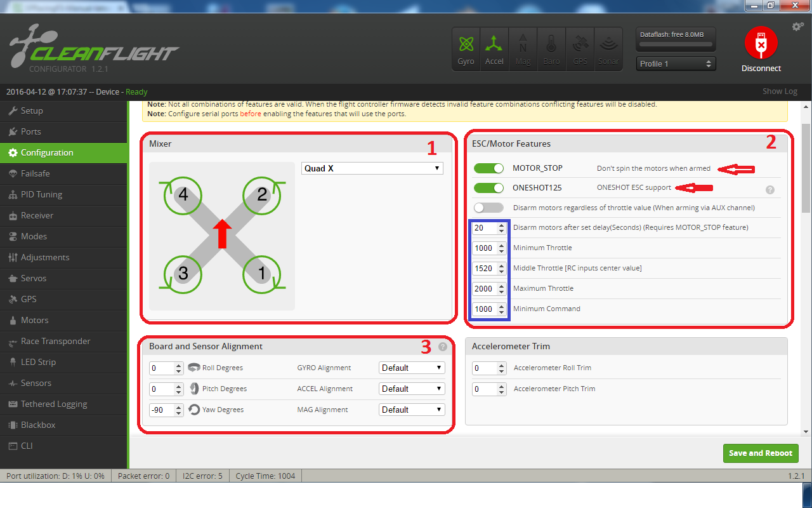Screen dimensions: 812x508
Task: Click the ONESHOT125 help question mark icon
Action: [770, 189]
